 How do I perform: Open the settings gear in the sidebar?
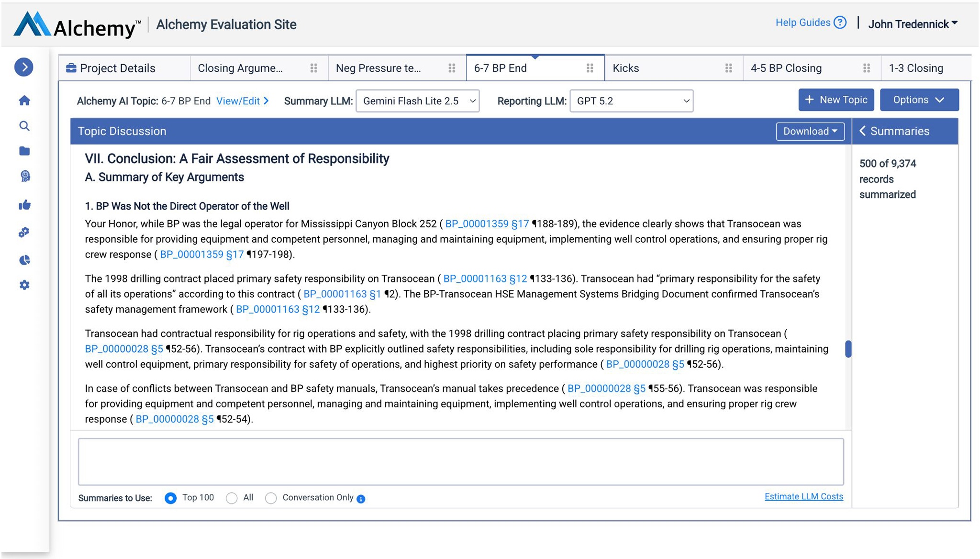[x=24, y=285]
